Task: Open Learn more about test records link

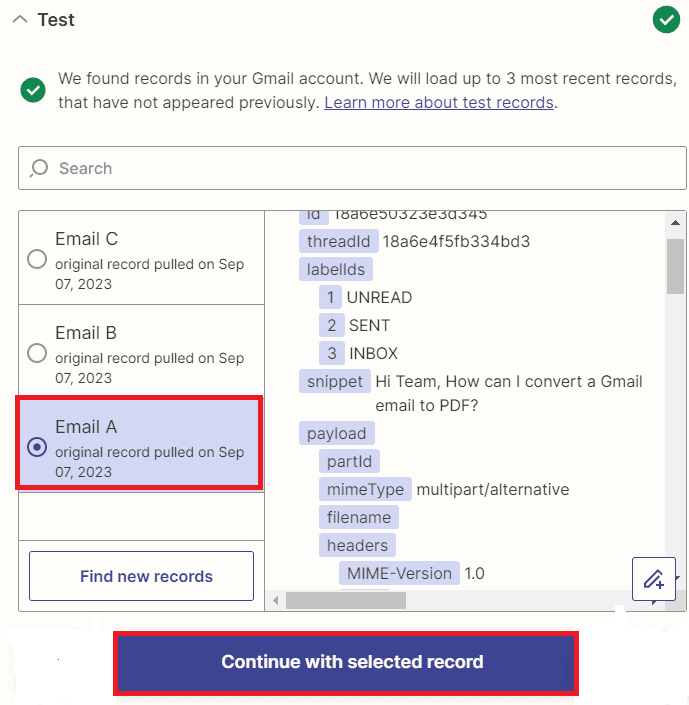Action: 439,103
